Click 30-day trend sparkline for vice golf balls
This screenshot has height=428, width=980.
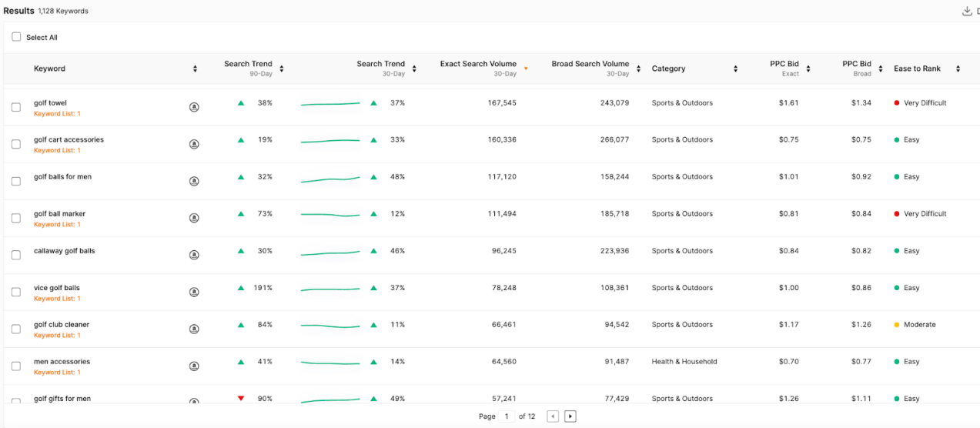(x=330, y=289)
